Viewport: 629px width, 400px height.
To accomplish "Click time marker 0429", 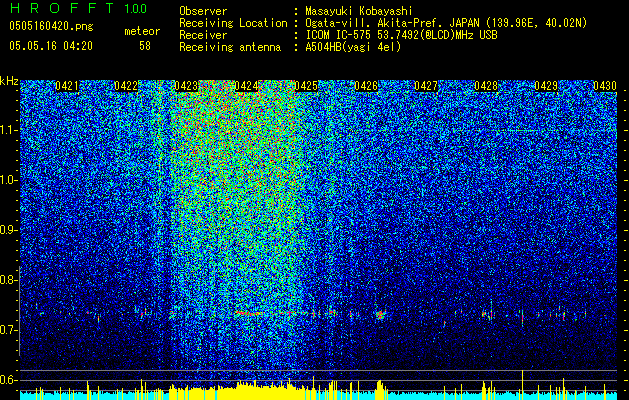I will point(546,86).
